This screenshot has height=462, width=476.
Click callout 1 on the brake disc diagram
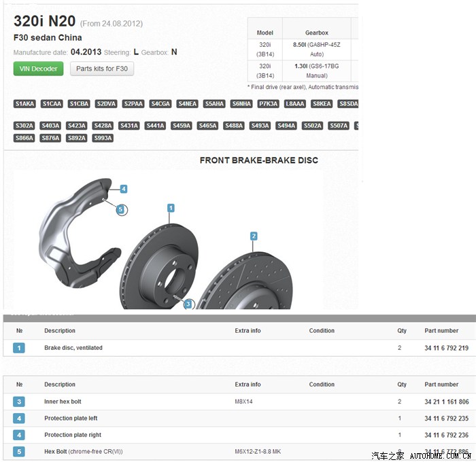pyautogui.click(x=171, y=208)
